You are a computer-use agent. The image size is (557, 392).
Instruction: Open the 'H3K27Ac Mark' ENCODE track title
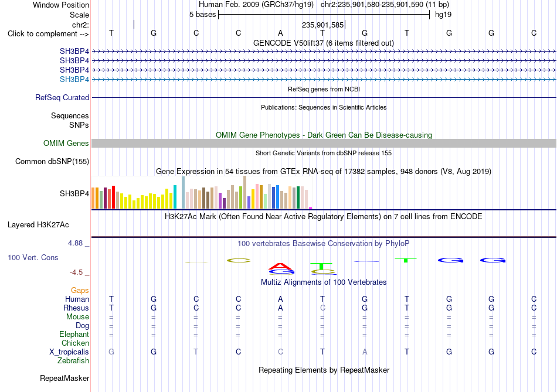point(324,217)
